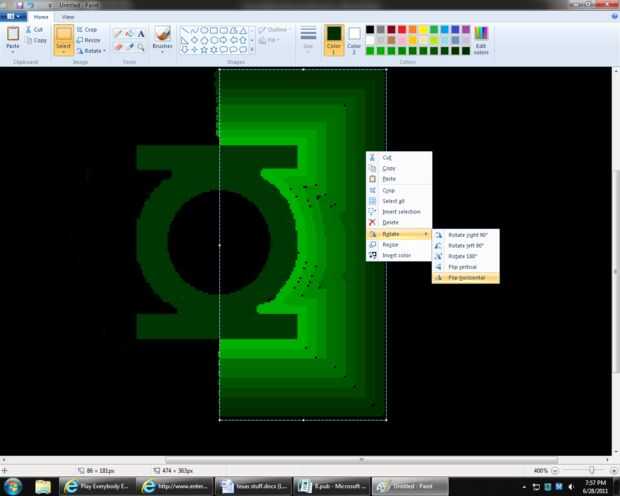Image resolution: width=620 pixels, height=496 pixels.
Task: Choose the Oval shape
Action: (x=204, y=30)
